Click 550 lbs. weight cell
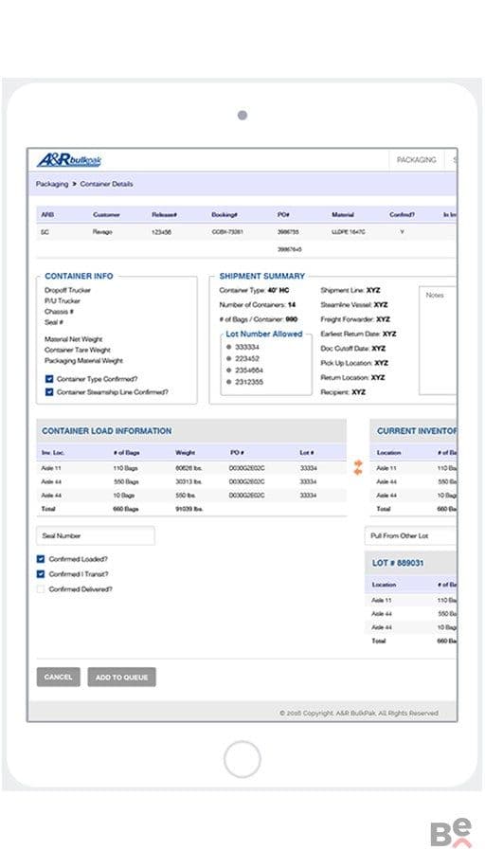The height and width of the screenshot is (868, 485). coord(185,496)
